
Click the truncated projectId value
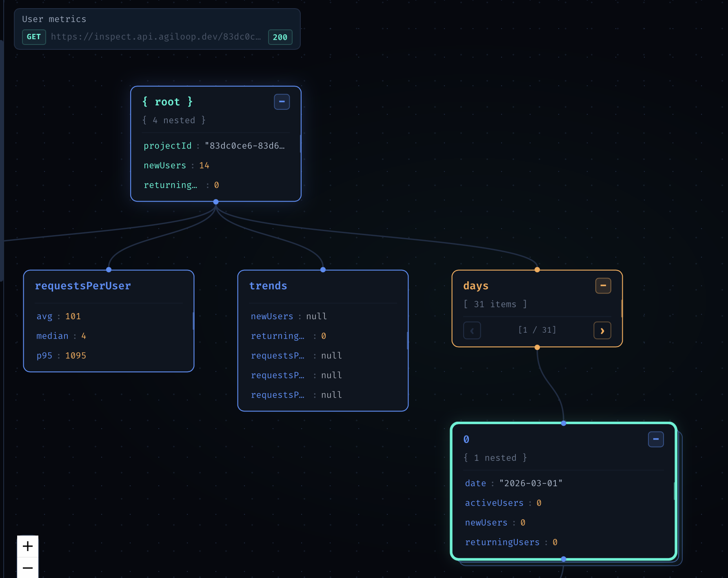coord(245,145)
